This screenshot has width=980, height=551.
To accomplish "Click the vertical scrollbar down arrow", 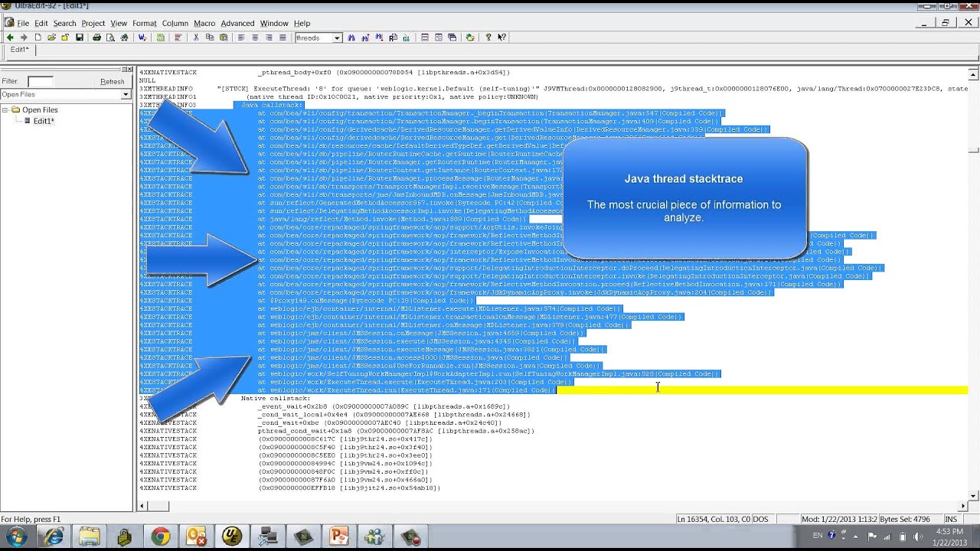I will coord(973,496).
